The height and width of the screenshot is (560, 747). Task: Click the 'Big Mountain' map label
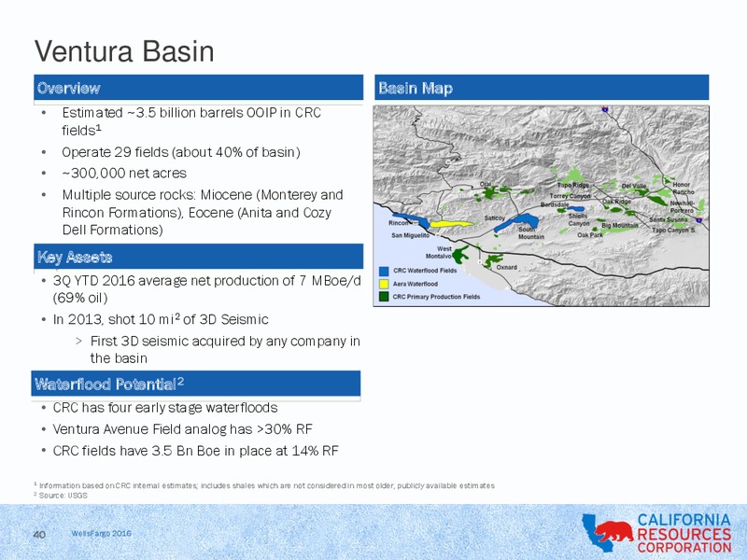[x=620, y=225]
